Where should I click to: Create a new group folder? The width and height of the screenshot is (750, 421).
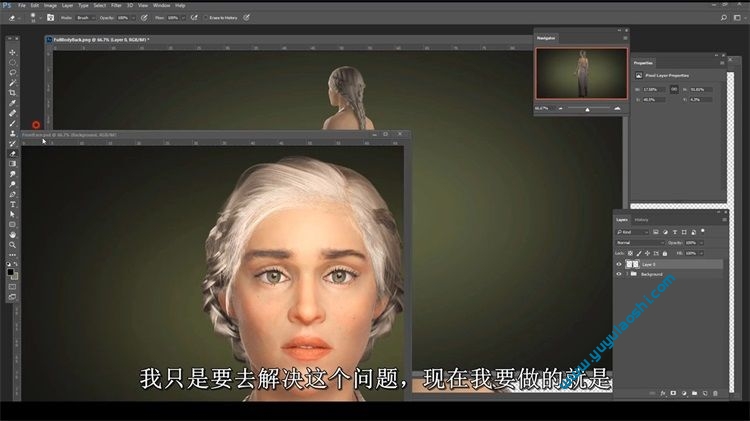tap(695, 393)
